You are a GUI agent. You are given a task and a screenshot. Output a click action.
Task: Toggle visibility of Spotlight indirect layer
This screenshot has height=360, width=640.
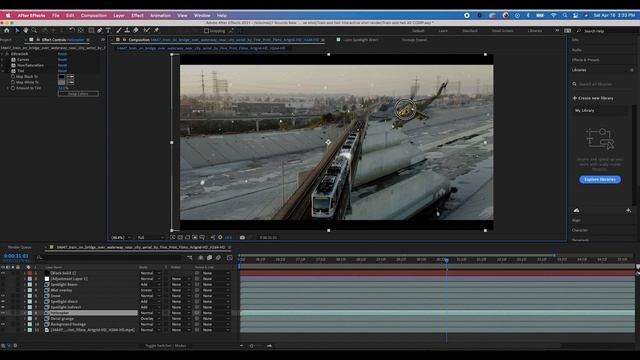3,307
